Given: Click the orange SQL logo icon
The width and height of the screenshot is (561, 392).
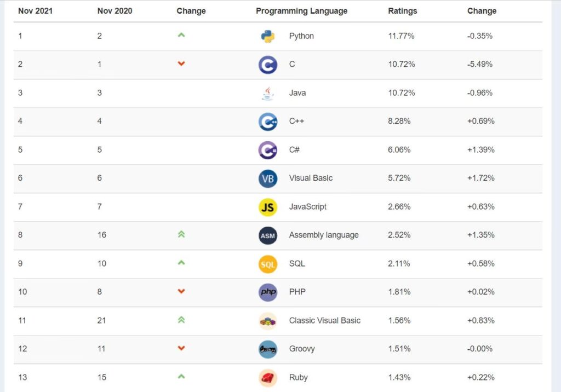Looking at the screenshot, I should tap(268, 264).
